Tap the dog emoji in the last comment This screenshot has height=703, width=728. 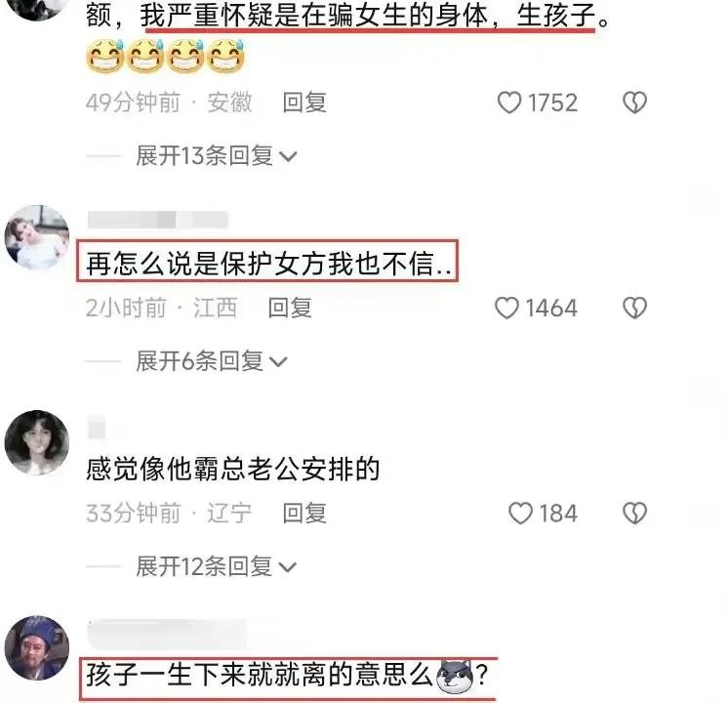(x=456, y=676)
